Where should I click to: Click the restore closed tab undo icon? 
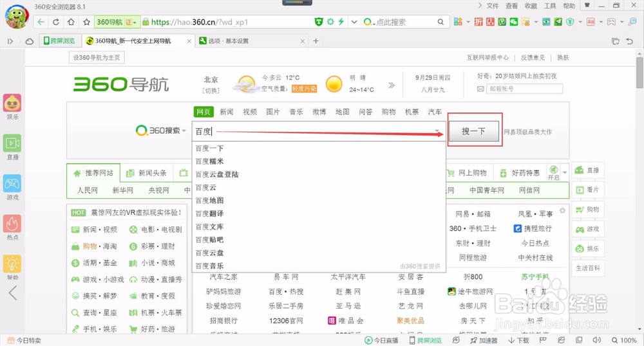[x=630, y=41]
